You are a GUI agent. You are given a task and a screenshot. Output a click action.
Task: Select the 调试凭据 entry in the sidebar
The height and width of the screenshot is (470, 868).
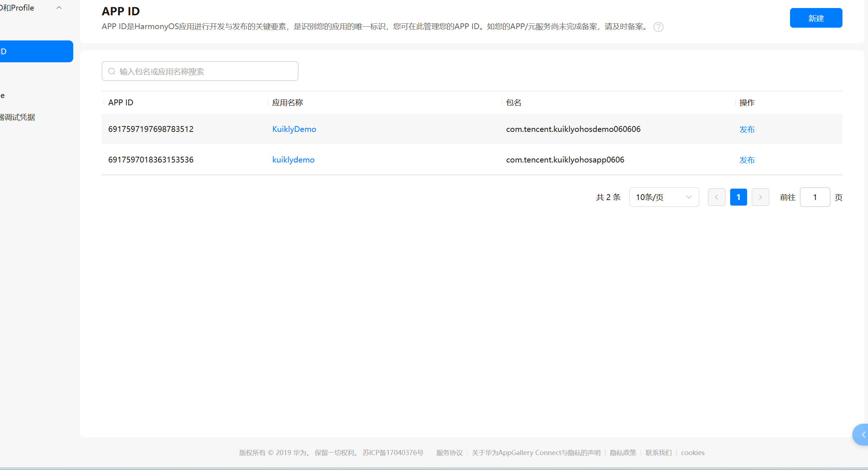point(17,117)
